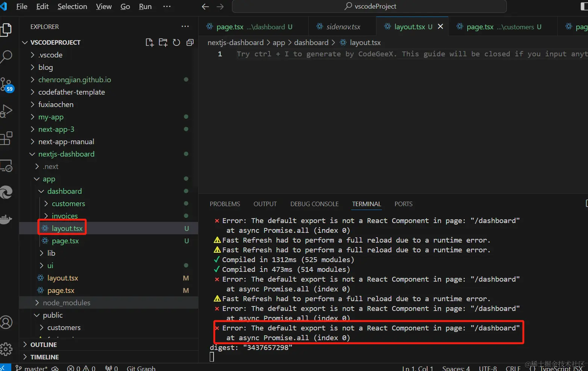The height and width of the screenshot is (371, 588).
Task: Expand the next-app-manual folder
Action: click(109, 142)
